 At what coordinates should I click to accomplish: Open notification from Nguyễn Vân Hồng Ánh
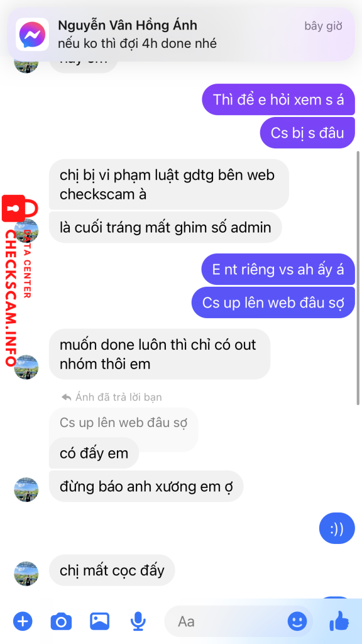pyautogui.click(x=180, y=34)
